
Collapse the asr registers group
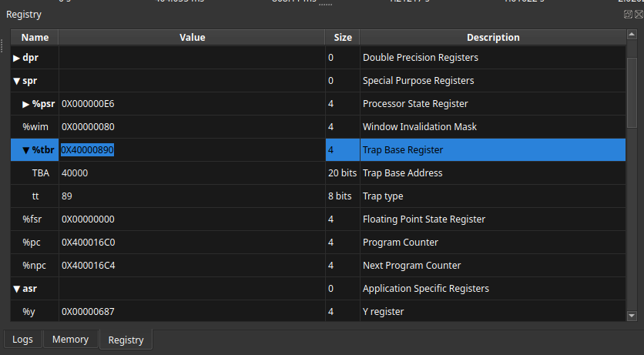[x=17, y=289]
